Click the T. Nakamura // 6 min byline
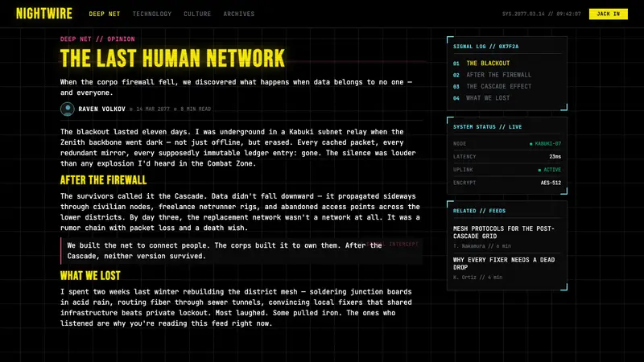 (482, 246)
